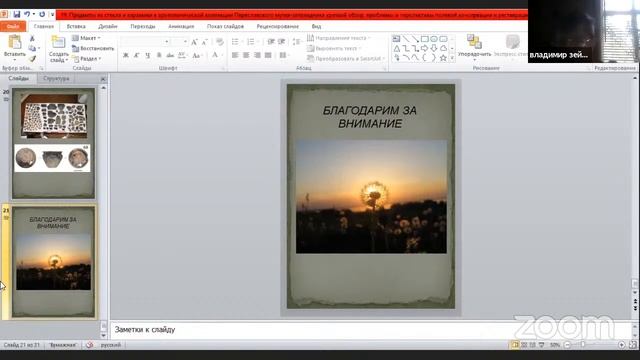Apply bulleted list
Image resolution: width=640 pixels, height=360 pixels.
click(x=236, y=42)
